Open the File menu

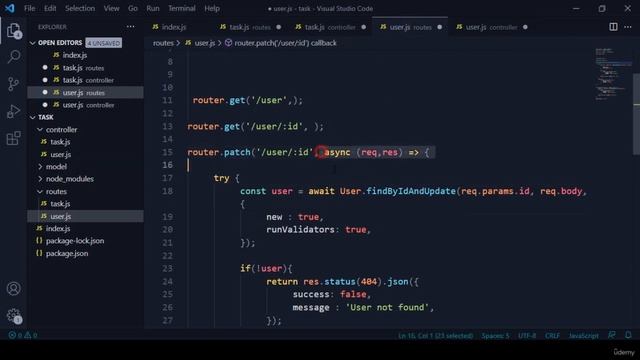point(29,8)
